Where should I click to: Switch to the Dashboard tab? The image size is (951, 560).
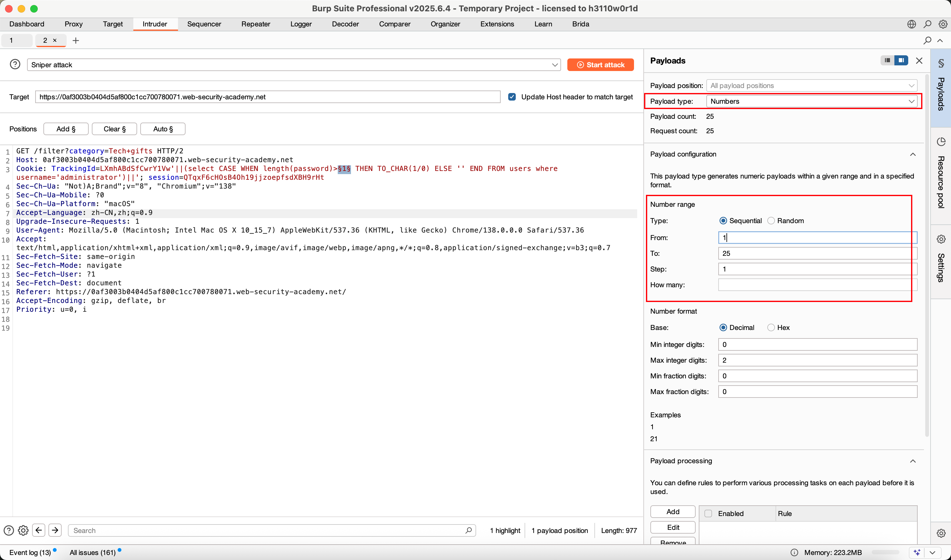(27, 24)
